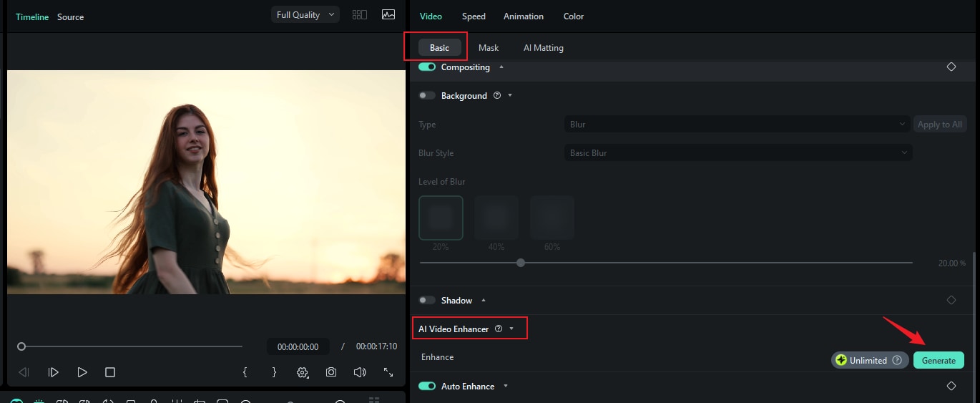Add a keyframe for Compositing with the diamond icon

[951, 67]
